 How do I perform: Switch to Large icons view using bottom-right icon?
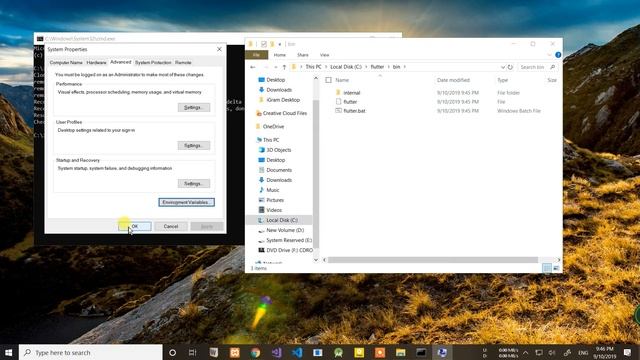[x=556, y=268]
